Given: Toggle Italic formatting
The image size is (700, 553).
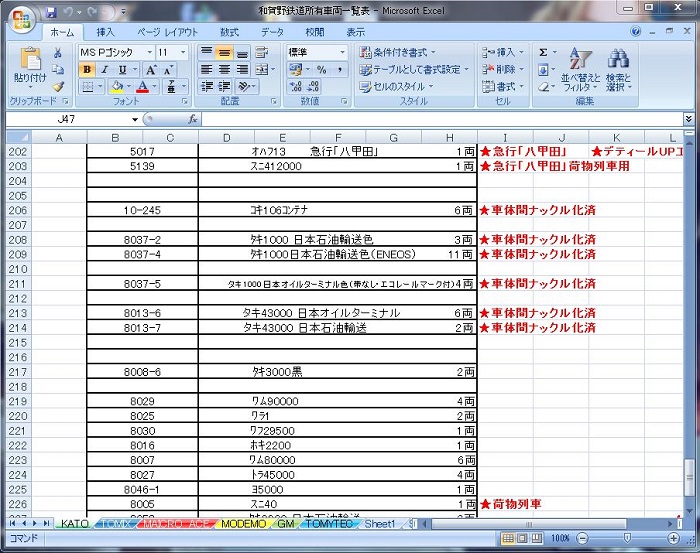Looking at the screenshot, I should coord(104,70).
